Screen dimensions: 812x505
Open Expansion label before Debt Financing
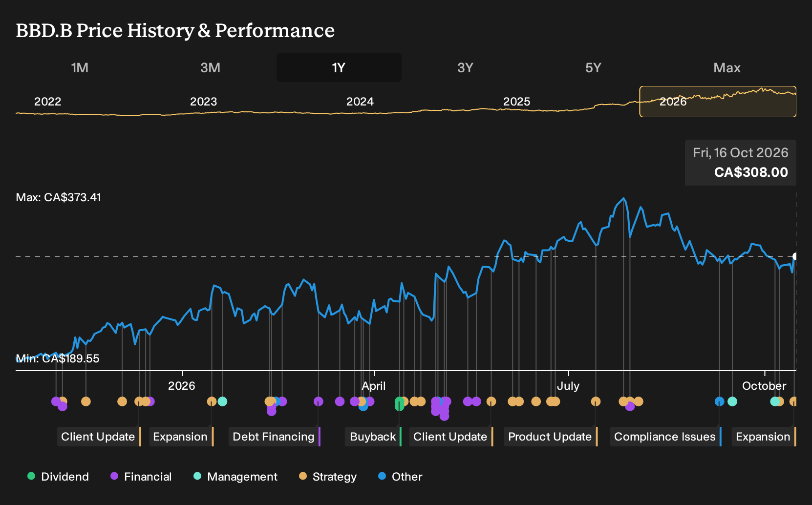[x=181, y=437]
